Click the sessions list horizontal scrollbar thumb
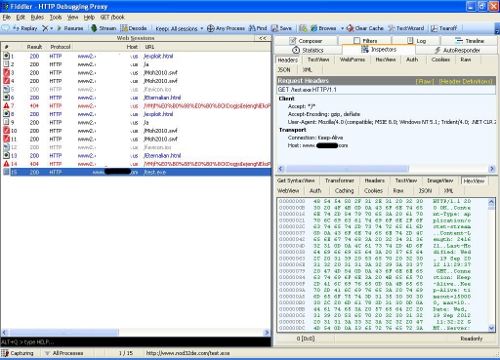The height and width of the screenshot is (360, 500). 64,332
